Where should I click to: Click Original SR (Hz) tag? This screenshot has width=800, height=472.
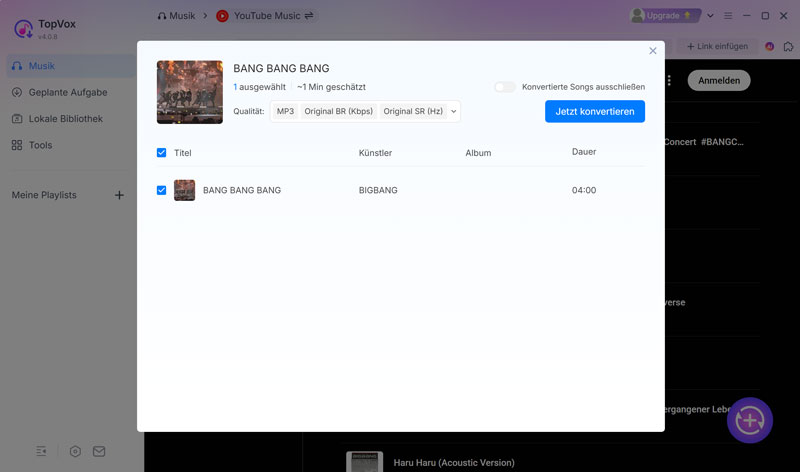click(x=413, y=111)
